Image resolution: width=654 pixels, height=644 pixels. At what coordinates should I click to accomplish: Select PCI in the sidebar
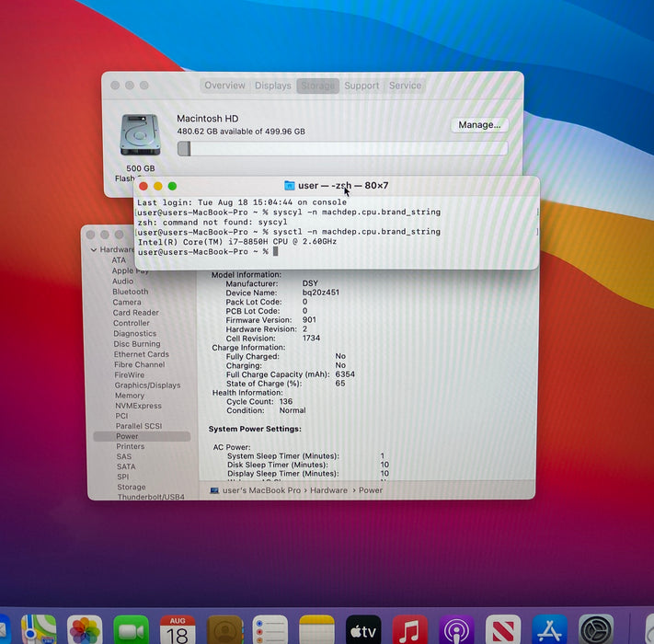(x=121, y=416)
